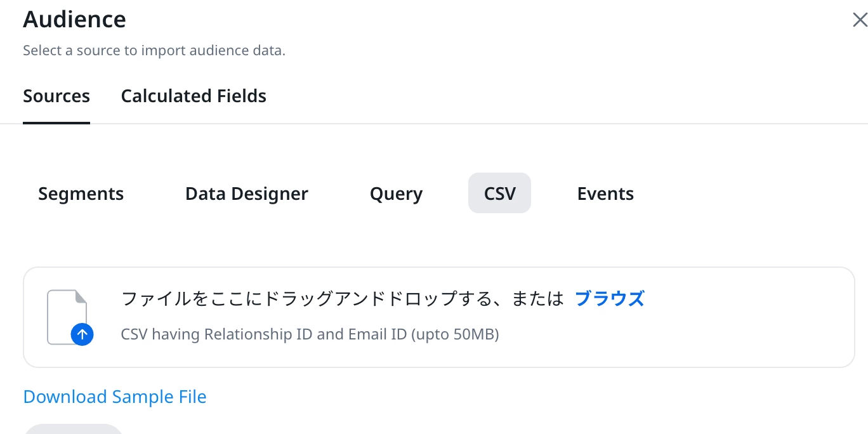The width and height of the screenshot is (868, 434).
Task: Click the partially visible button below Download link
Action: [73, 429]
